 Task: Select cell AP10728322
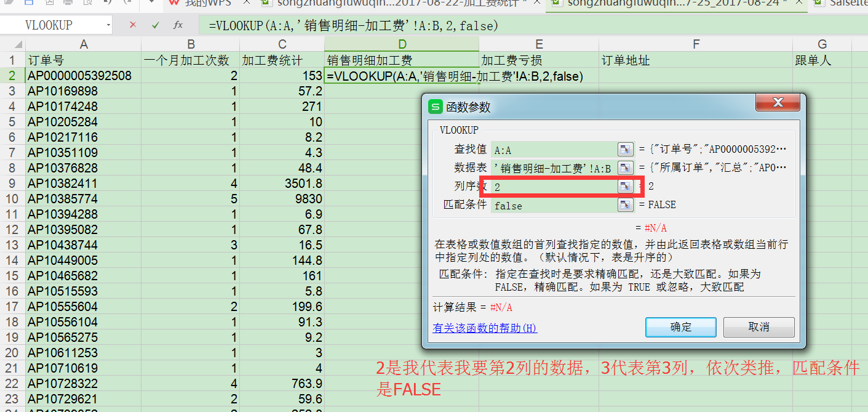(x=83, y=384)
